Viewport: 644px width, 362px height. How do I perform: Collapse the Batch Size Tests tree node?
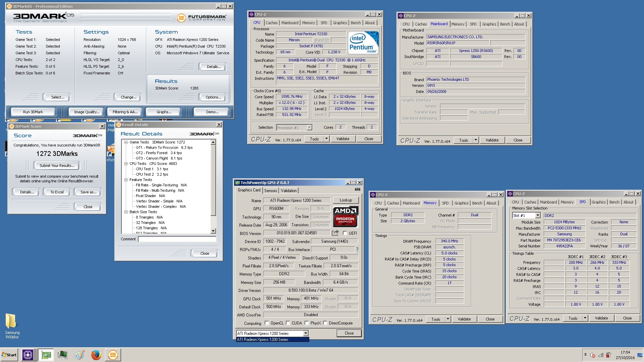[x=126, y=212]
